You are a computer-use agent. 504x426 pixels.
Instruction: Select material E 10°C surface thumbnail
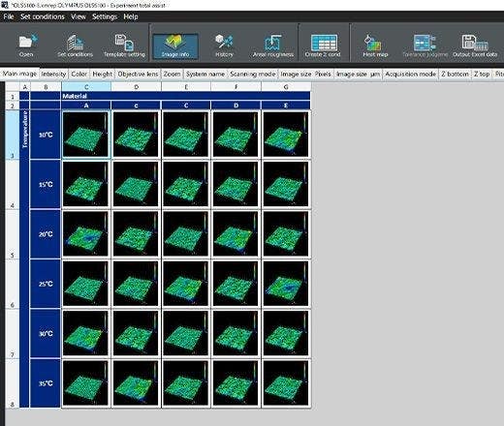(x=286, y=135)
